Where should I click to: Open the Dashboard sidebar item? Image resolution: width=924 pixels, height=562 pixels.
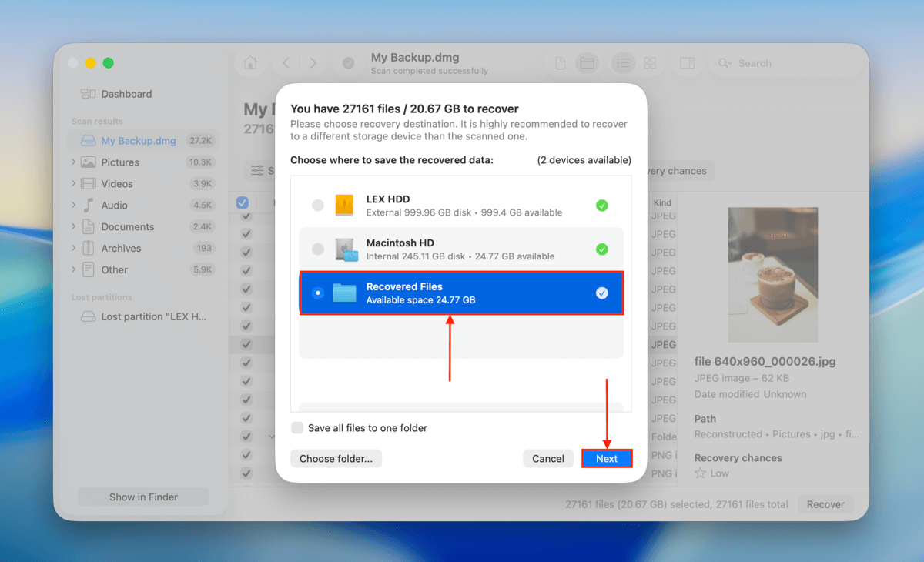point(115,94)
